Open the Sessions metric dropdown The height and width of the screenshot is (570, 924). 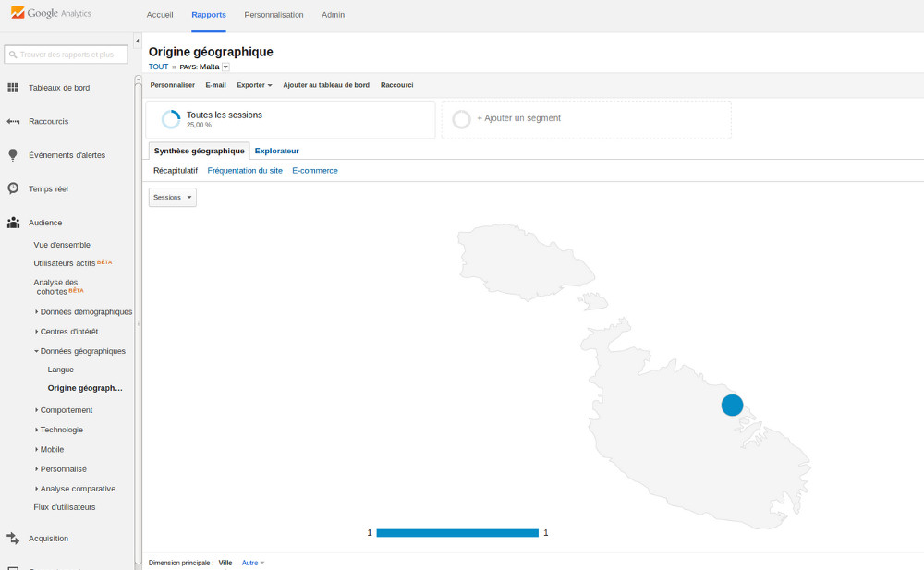click(173, 198)
